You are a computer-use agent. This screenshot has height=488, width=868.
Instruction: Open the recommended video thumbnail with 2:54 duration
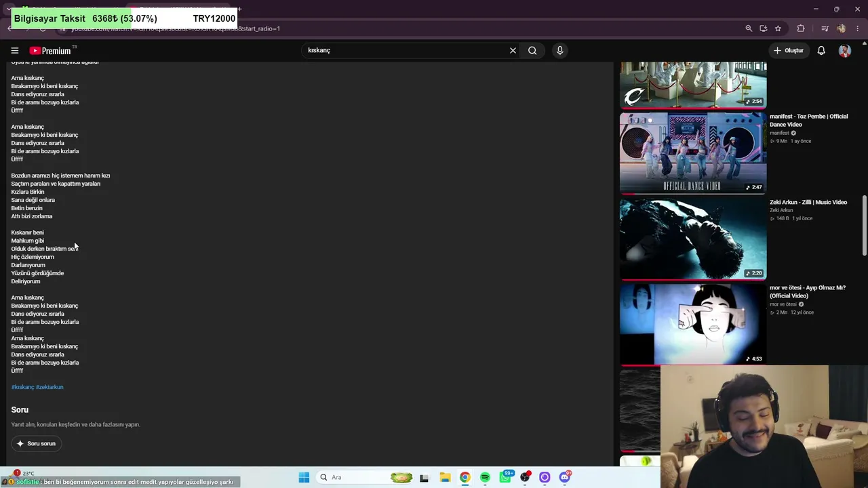693,85
